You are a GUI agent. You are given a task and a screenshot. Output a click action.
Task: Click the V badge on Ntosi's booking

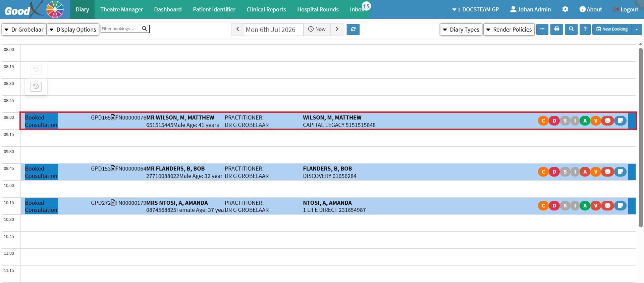click(596, 206)
